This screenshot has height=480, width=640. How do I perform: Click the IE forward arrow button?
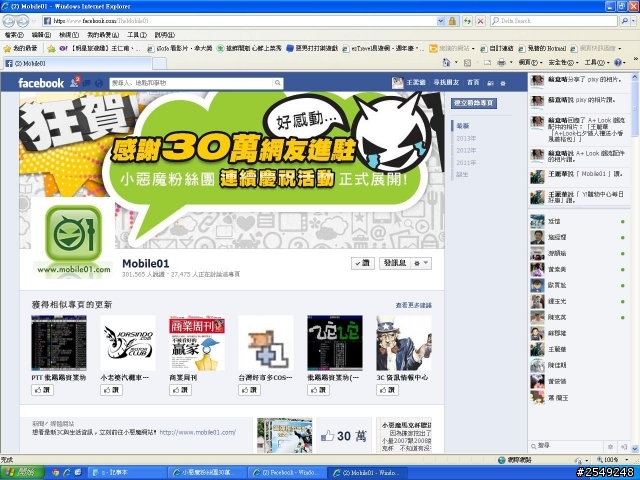23,20
